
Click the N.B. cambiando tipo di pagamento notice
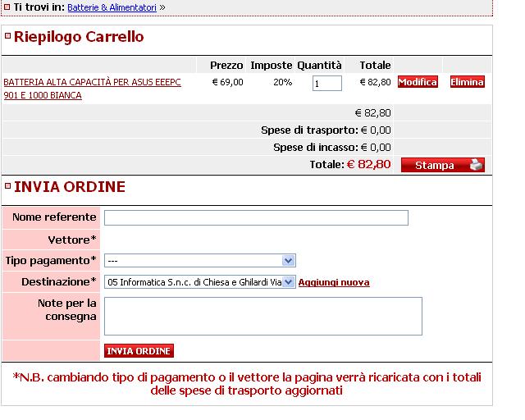tap(247, 384)
